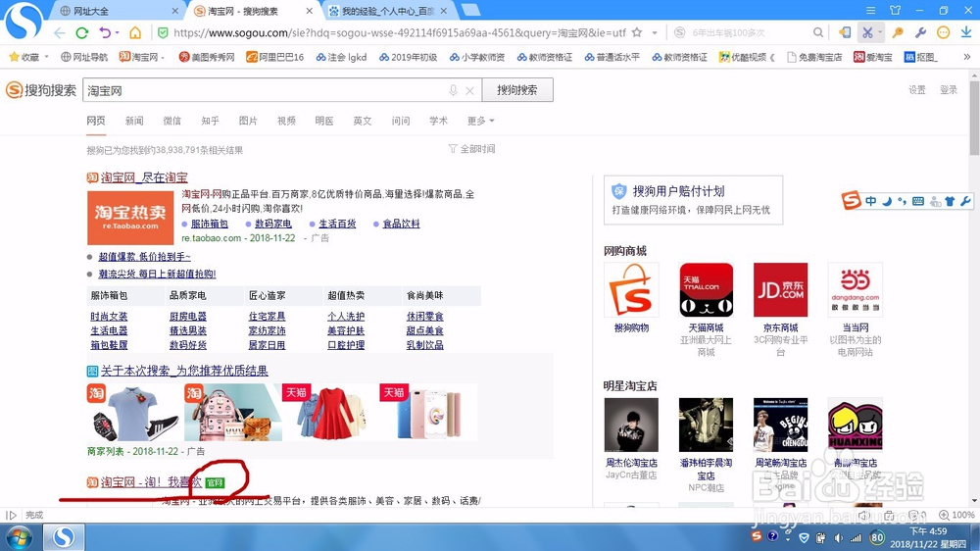Open the 全部时间 time filter
980x551 pixels.
pos(472,149)
